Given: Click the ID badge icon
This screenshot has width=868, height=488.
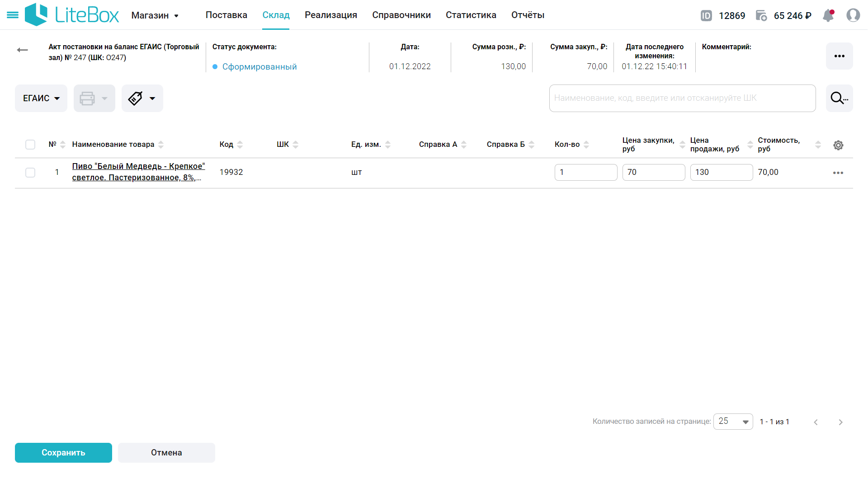Looking at the screenshot, I should 706,16.
